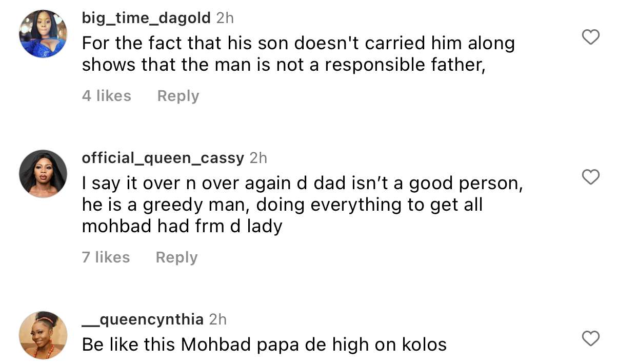Select big_time_dagold's comment text
637x364 pixels.
pos(297,54)
